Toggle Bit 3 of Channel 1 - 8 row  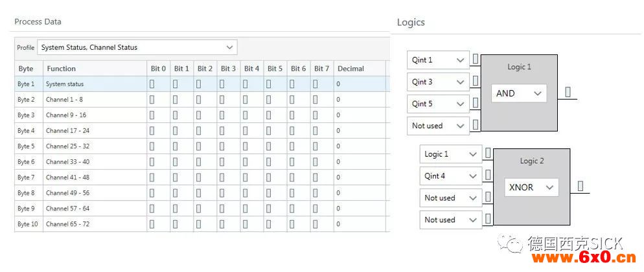222,100
